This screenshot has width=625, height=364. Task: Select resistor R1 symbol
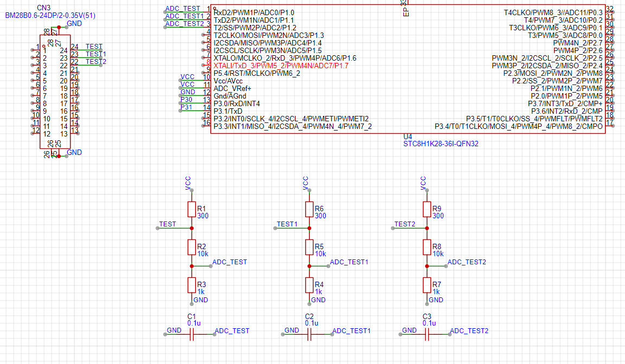pos(191,210)
